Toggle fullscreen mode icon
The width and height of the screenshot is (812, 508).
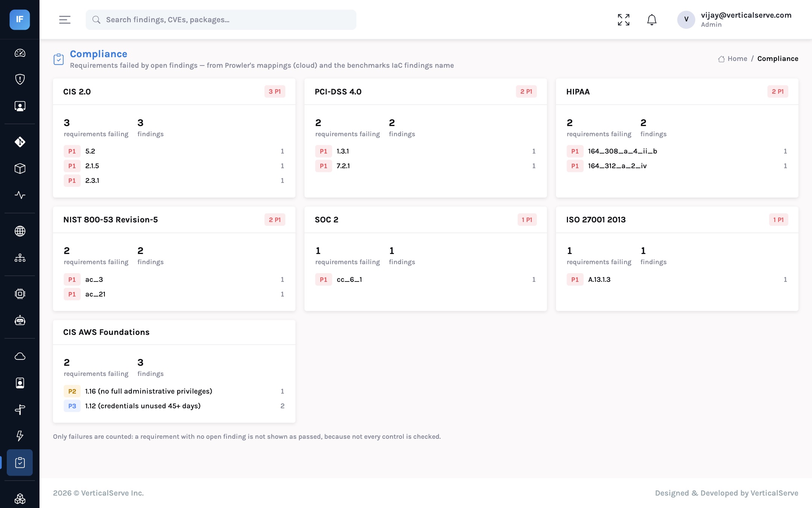[624, 20]
